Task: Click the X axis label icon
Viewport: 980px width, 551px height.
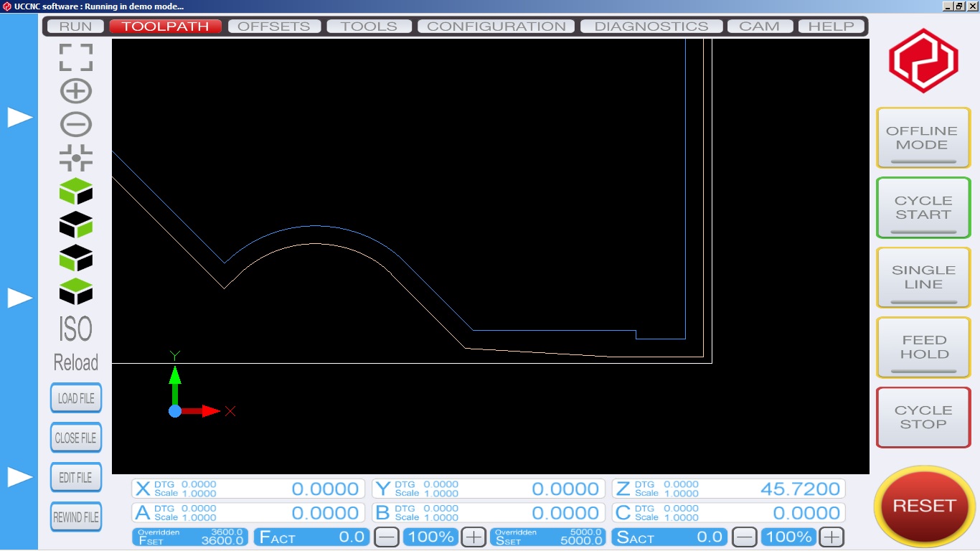Action: click(143, 489)
